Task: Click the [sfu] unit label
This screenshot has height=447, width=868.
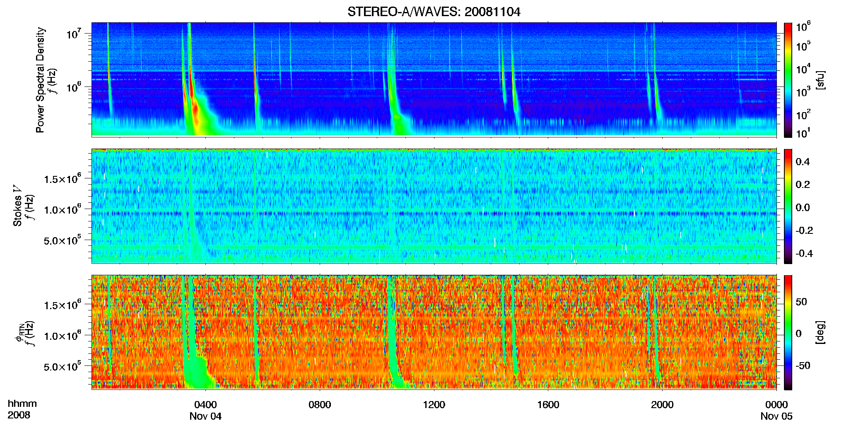Action: pos(820,80)
